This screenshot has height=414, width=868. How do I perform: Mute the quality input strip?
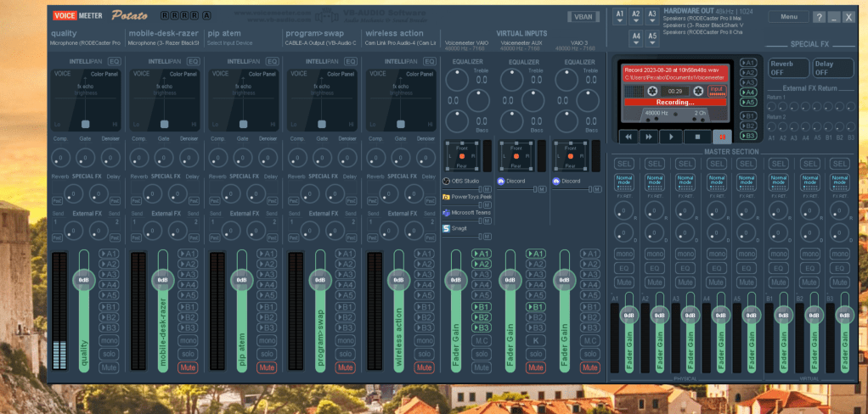pyautogui.click(x=109, y=367)
